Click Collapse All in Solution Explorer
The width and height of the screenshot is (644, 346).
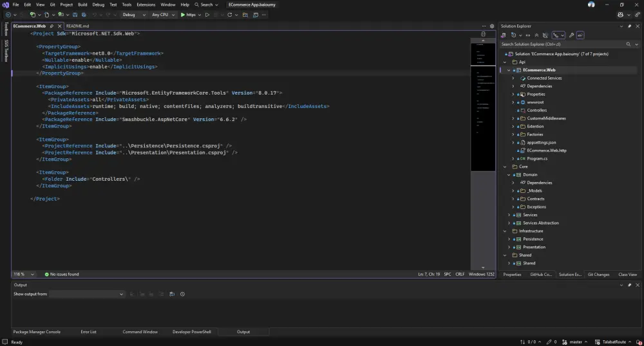coord(536,35)
